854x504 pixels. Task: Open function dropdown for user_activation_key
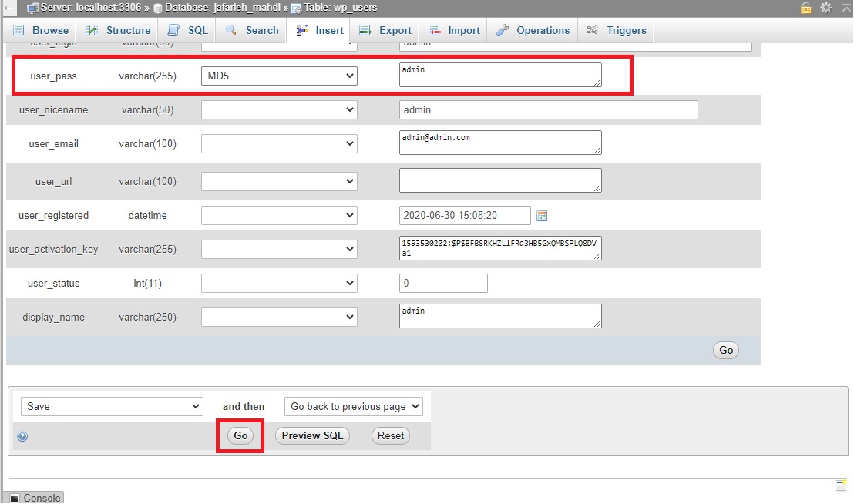pos(279,249)
